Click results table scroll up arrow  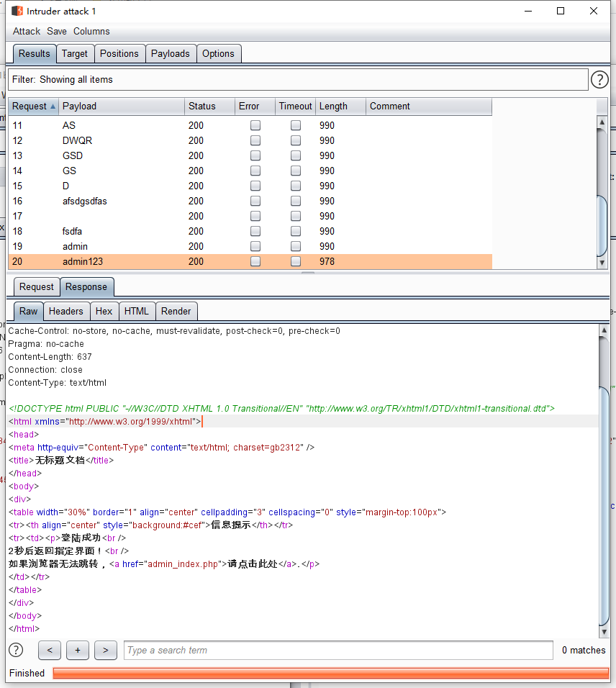click(x=602, y=122)
